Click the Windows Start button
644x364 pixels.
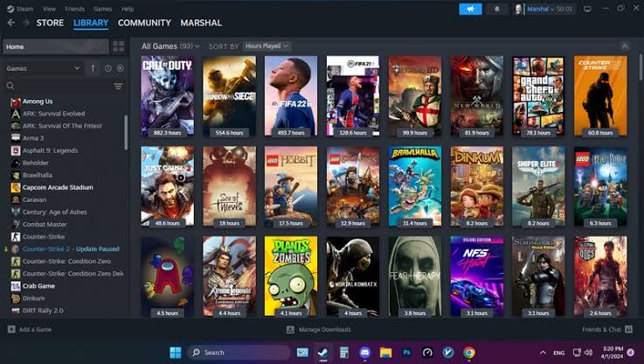(176, 353)
